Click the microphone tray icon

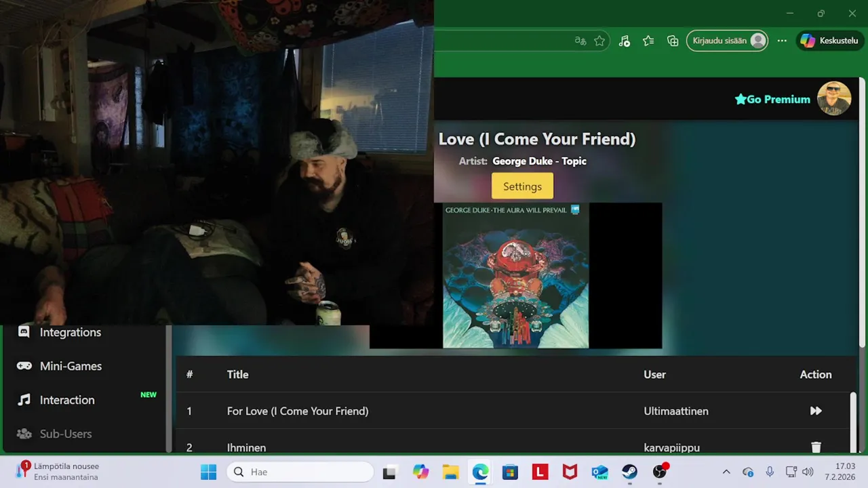click(770, 472)
